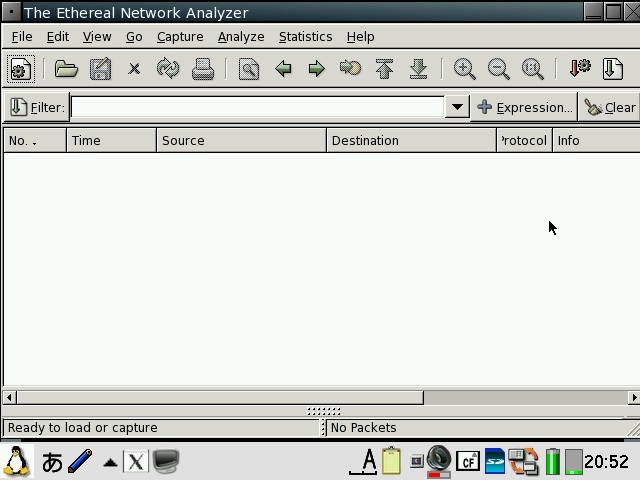Click the Zoom out toolbar icon
The image size is (640, 480).
point(498,69)
